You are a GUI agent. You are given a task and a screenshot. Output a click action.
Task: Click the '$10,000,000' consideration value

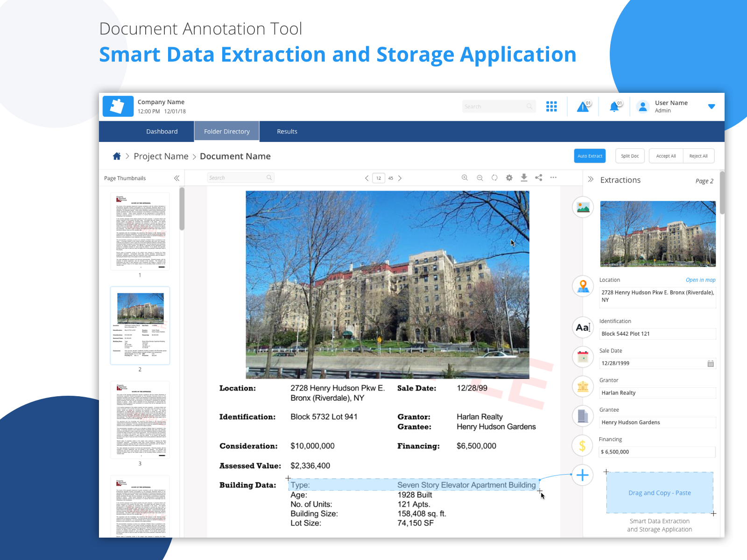click(312, 446)
